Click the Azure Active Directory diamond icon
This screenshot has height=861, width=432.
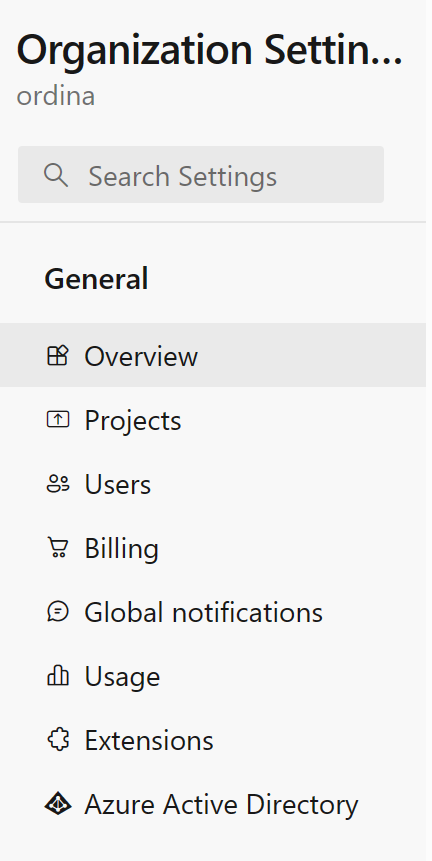(58, 804)
